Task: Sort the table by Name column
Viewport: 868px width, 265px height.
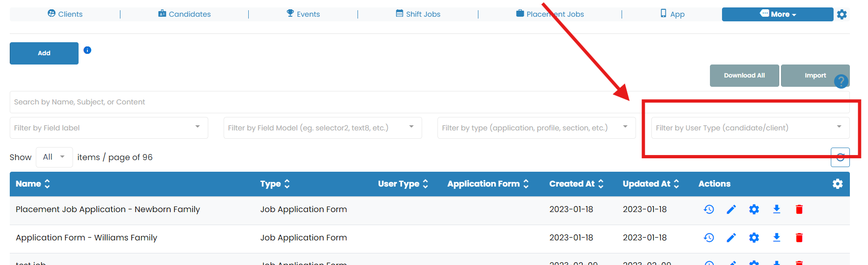Action: tap(33, 184)
